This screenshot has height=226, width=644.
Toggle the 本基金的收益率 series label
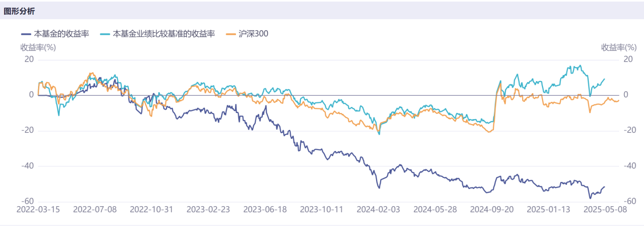(61, 34)
